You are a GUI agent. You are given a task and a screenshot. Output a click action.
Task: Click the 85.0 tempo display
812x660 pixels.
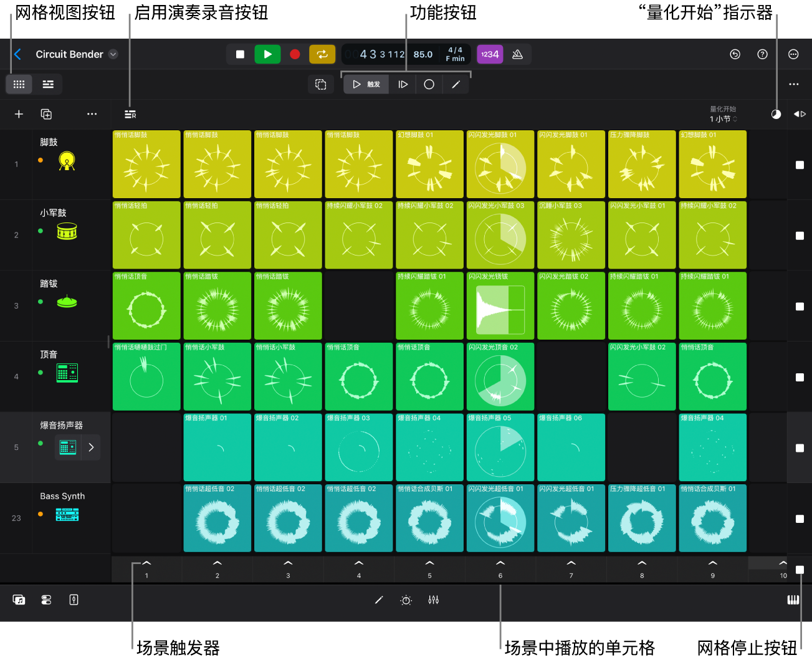click(423, 54)
